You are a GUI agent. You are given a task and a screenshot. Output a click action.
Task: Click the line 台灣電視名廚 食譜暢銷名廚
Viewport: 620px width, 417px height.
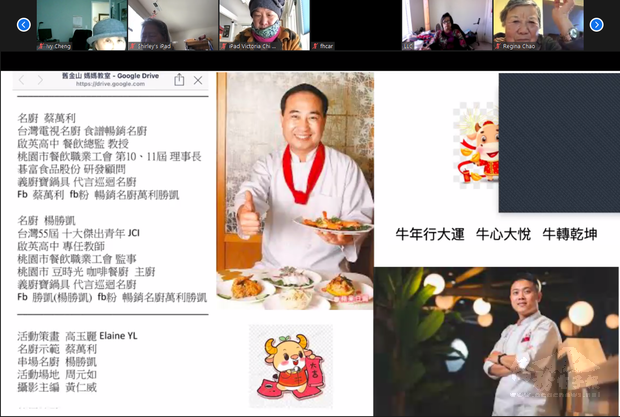(82, 130)
